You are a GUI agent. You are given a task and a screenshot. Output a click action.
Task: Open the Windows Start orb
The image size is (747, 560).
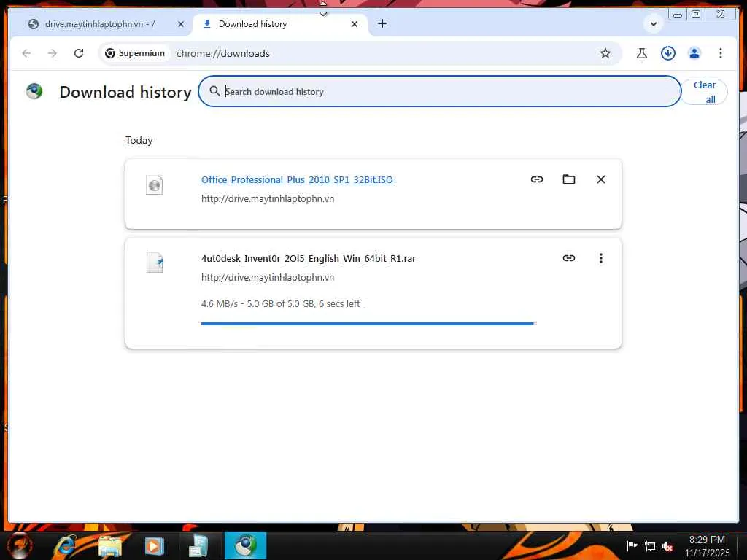(20, 545)
